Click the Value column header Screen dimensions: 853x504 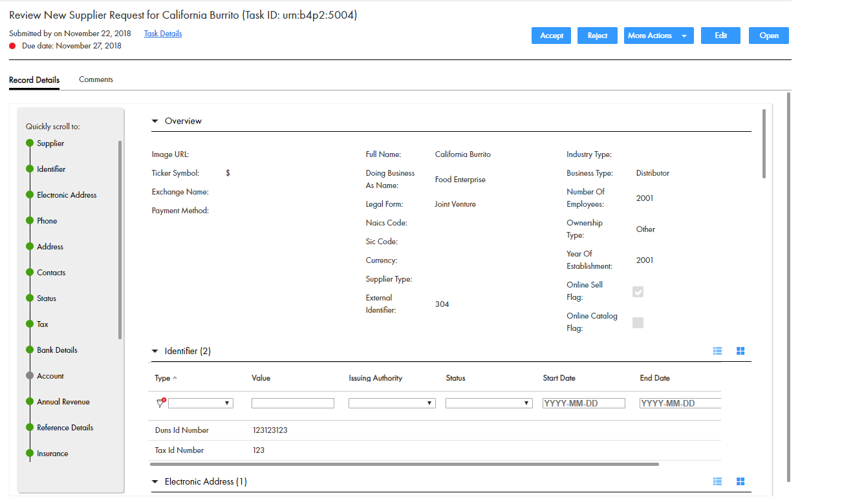click(261, 378)
